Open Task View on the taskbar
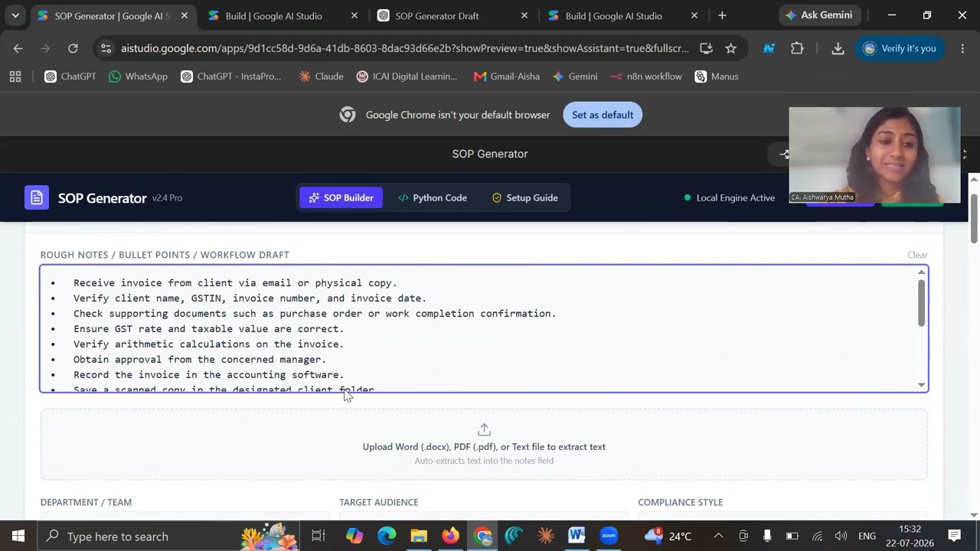Image resolution: width=980 pixels, height=551 pixels. 318,536
